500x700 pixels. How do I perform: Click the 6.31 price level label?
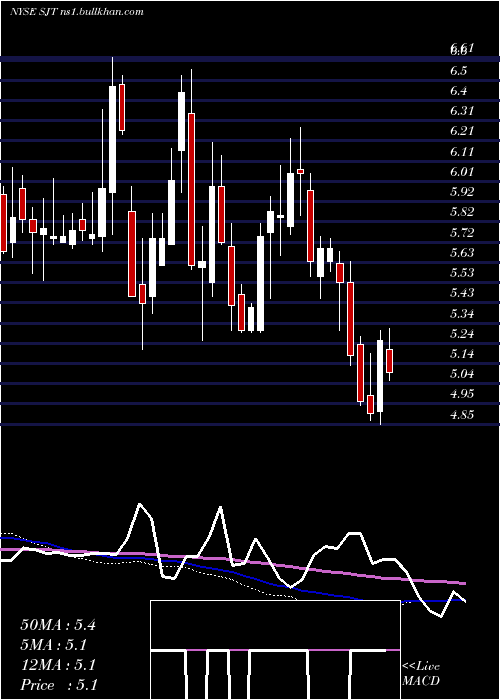coord(462,111)
